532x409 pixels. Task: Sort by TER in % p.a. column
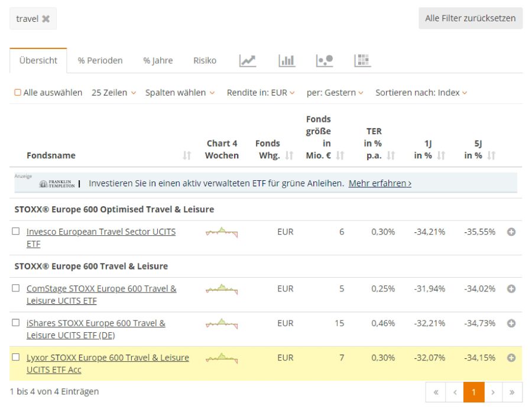point(391,155)
